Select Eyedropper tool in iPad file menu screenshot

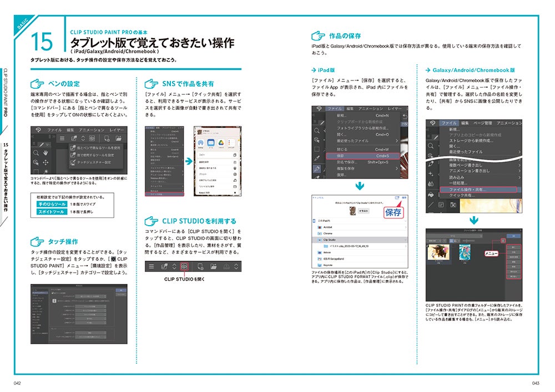point(317,159)
